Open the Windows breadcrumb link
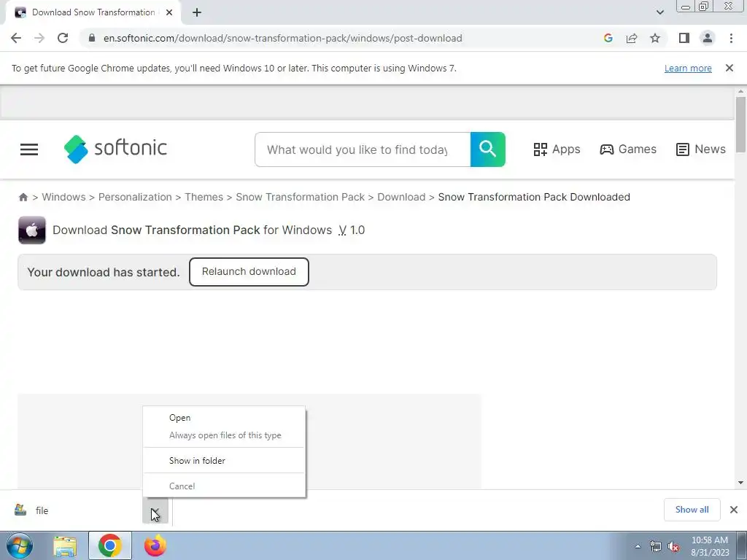Image resolution: width=747 pixels, height=560 pixels. tap(64, 197)
